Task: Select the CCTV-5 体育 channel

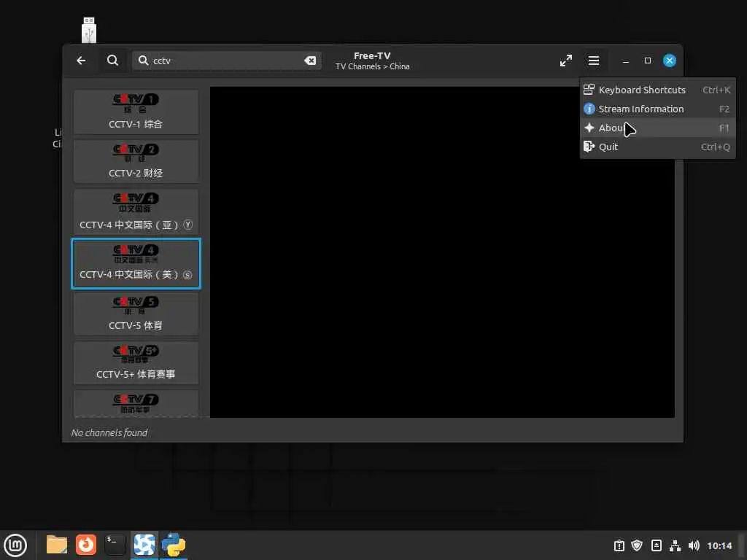Action: point(136,314)
